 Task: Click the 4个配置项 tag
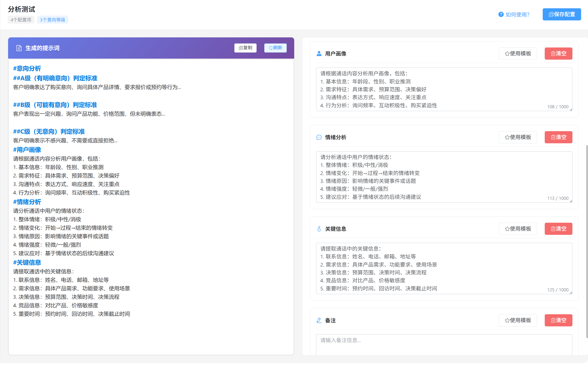pyautogui.click(x=21, y=20)
